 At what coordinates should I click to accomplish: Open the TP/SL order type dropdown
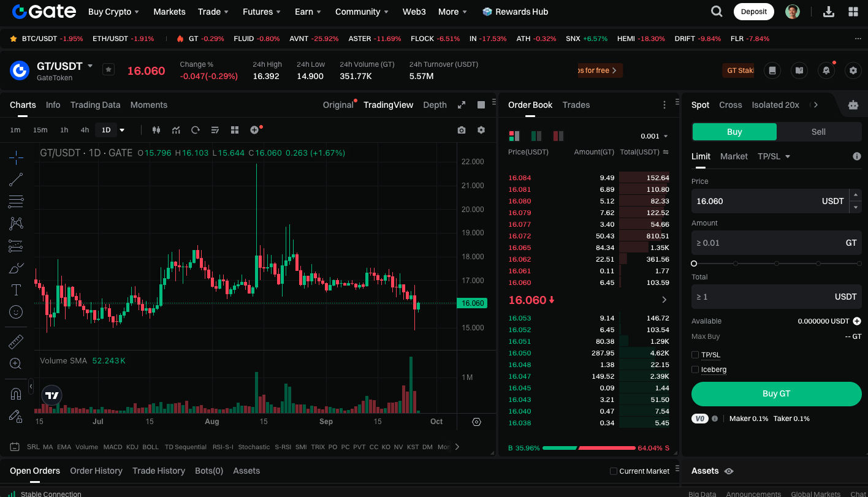click(774, 156)
